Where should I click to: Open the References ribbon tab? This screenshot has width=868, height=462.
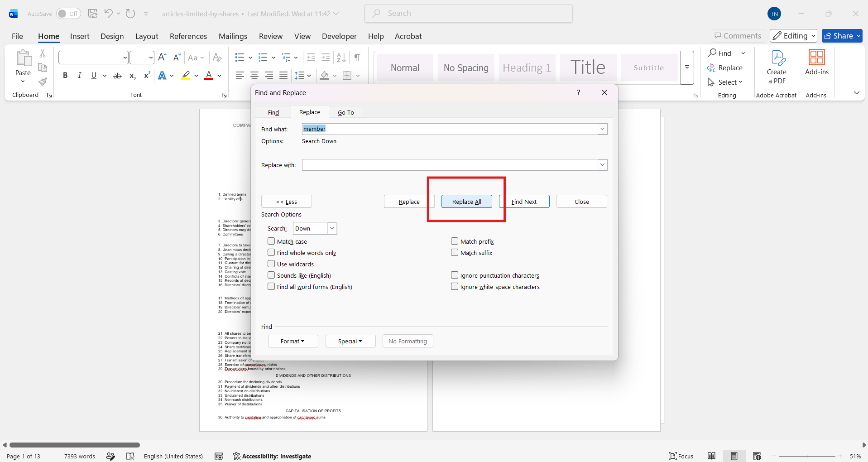[x=188, y=36]
